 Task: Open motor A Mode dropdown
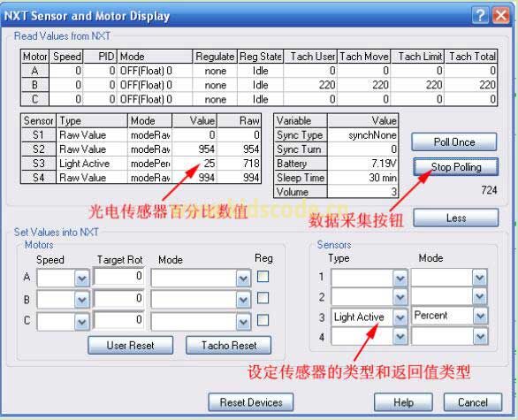click(243, 279)
